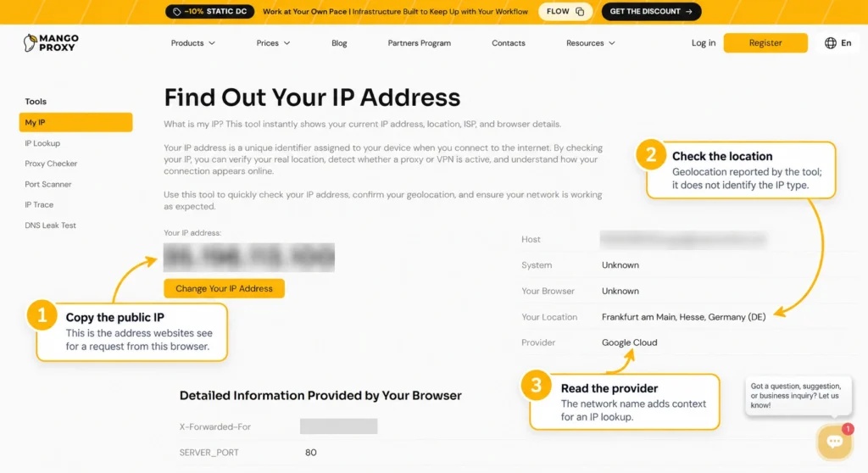Screen dimensions: 868x473
Task: Click the Frankfurt am Main location value
Action: [684, 317]
